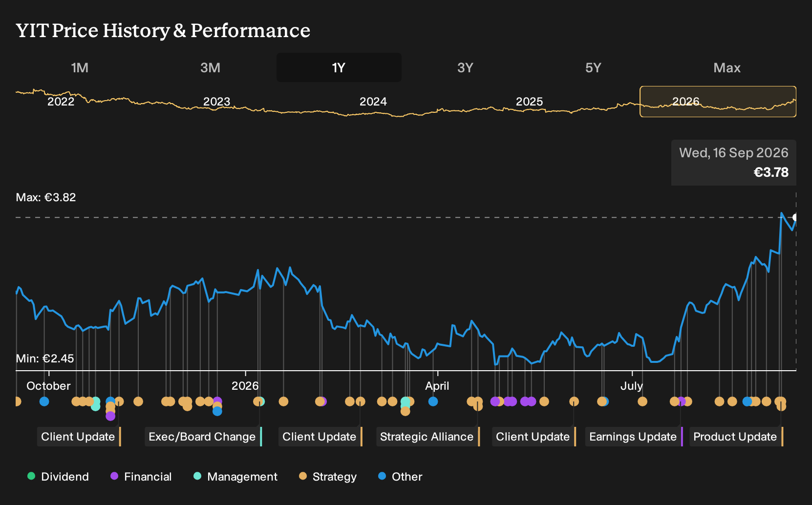This screenshot has height=505, width=812.
Task: Click lower orange dot linked to Product Update
Action: coord(781,406)
